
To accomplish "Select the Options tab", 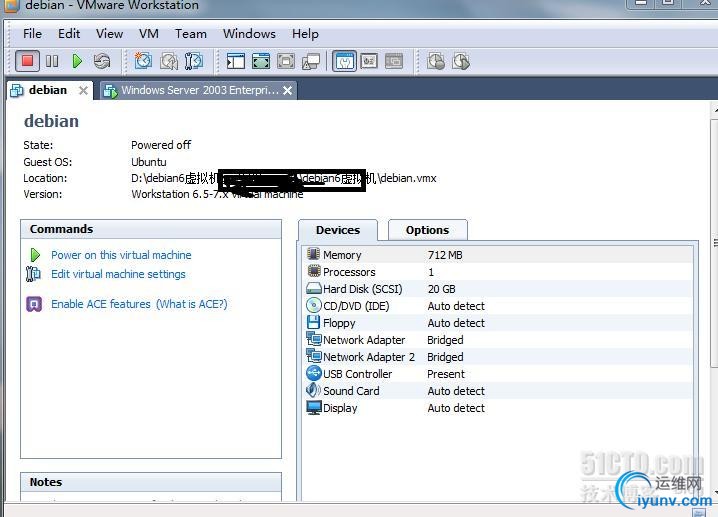I will click(427, 230).
